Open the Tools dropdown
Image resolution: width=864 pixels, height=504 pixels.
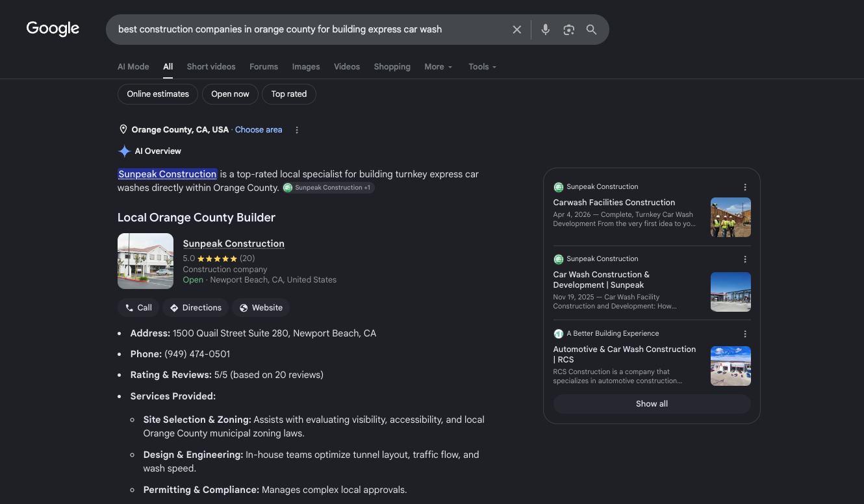pyautogui.click(x=483, y=67)
